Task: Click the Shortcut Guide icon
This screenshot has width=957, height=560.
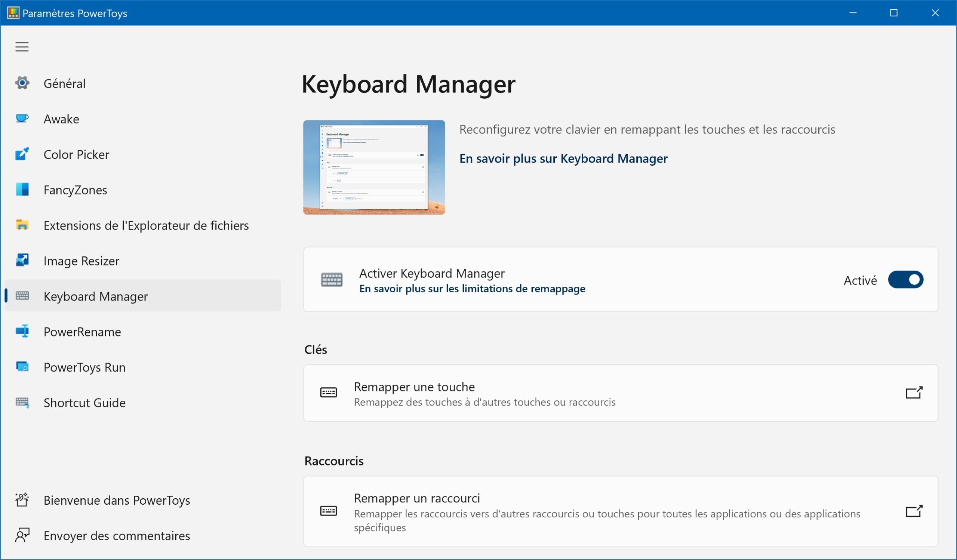Action: pyautogui.click(x=22, y=402)
